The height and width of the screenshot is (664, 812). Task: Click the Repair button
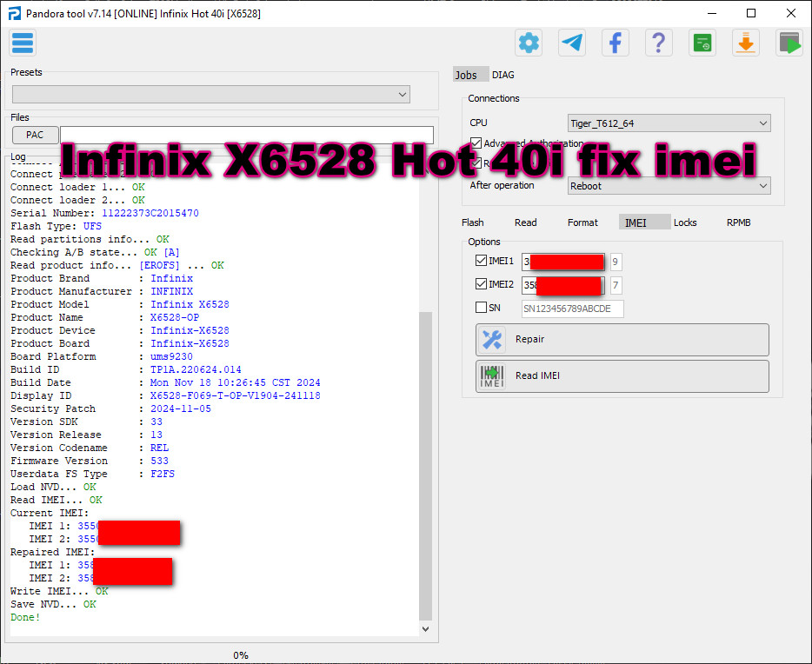(622, 340)
